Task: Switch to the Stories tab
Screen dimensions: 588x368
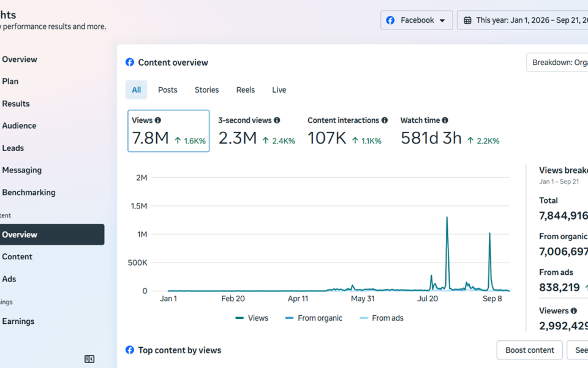Action: (206, 90)
